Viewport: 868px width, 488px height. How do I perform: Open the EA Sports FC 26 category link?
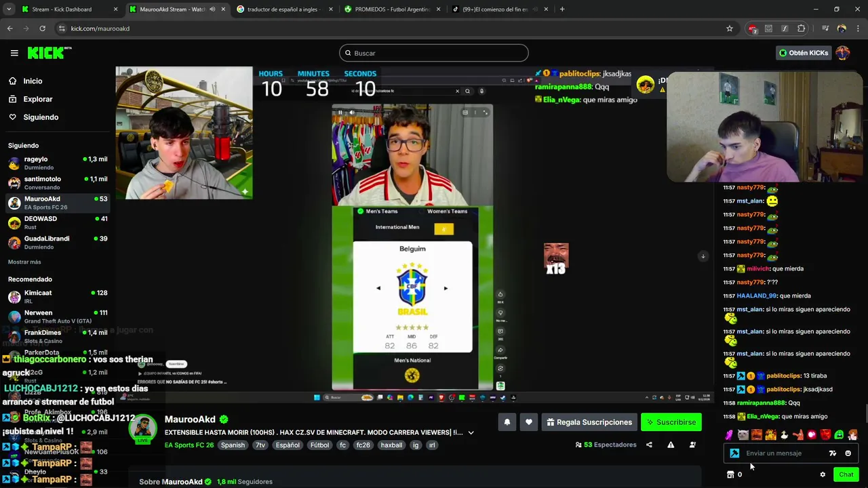tap(189, 445)
